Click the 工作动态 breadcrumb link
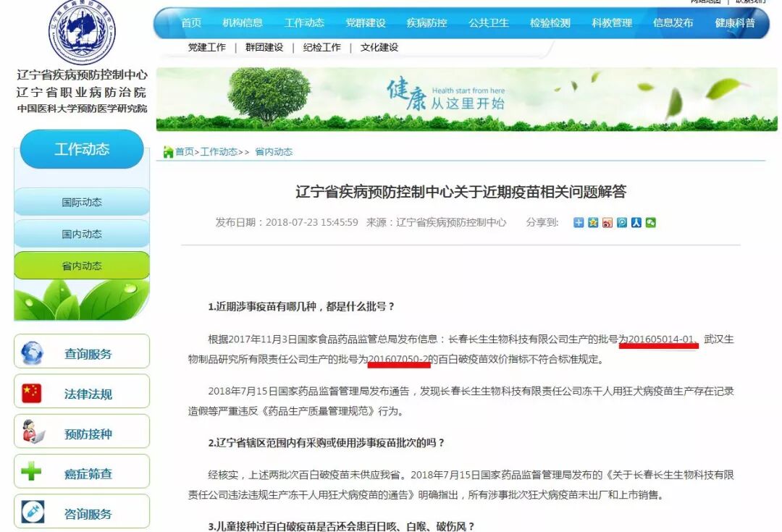This screenshot has height=532, width=782. pos(219,151)
